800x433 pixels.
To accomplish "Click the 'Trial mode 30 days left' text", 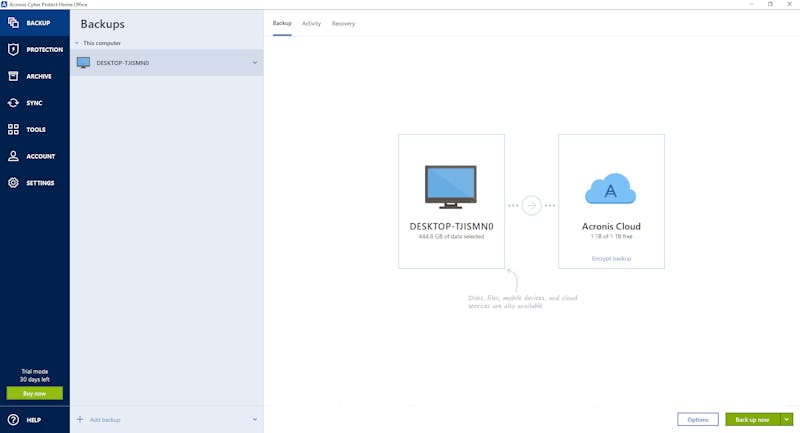I will pos(35,375).
